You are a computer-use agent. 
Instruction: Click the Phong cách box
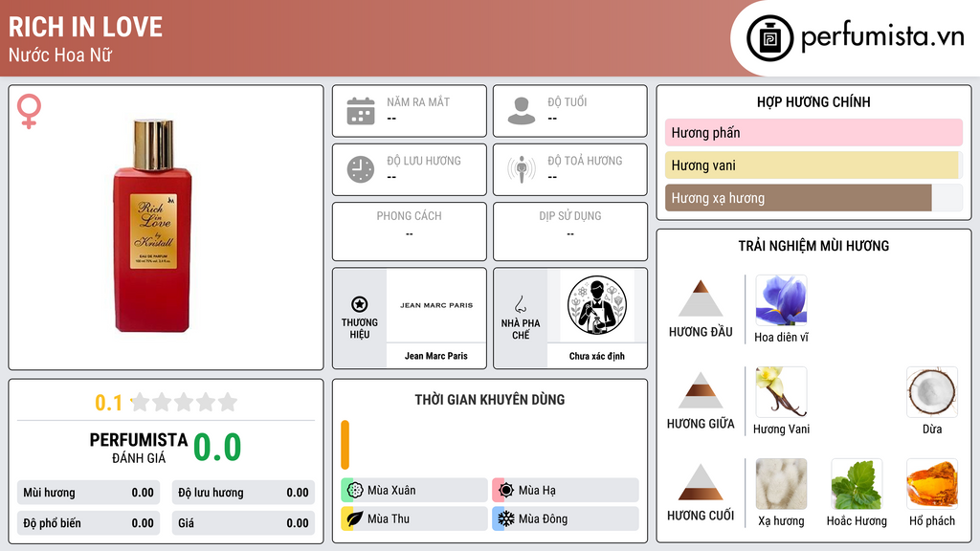point(410,231)
